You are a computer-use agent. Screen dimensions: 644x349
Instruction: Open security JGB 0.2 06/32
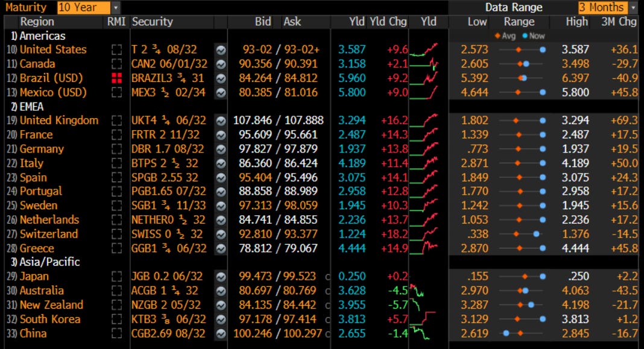[x=167, y=276]
